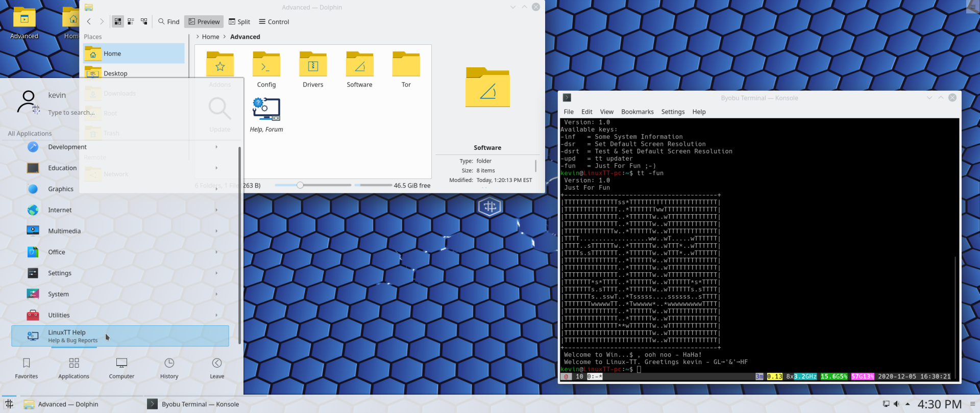The image size is (980, 413).
Task: Open Konsole Edit menu
Action: click(587, 112)
